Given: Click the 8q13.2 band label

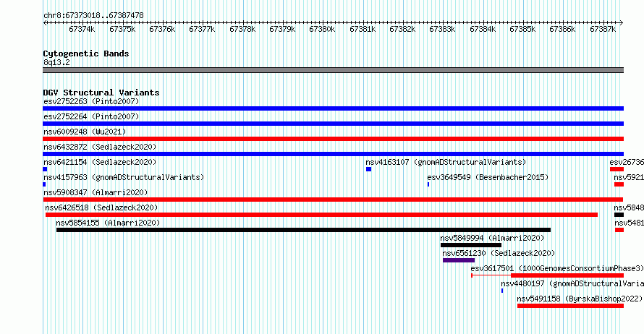Looking at the screenshot, I should (56, 62).
